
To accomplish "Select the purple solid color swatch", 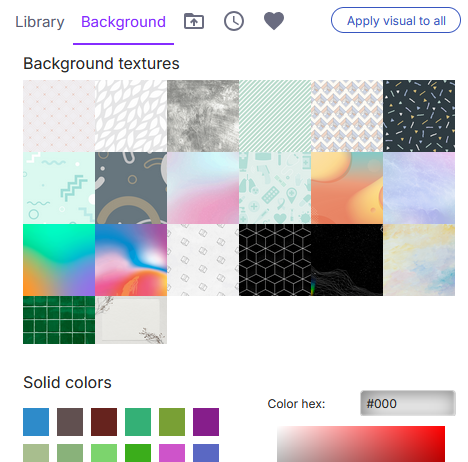I will click(206, 422).
